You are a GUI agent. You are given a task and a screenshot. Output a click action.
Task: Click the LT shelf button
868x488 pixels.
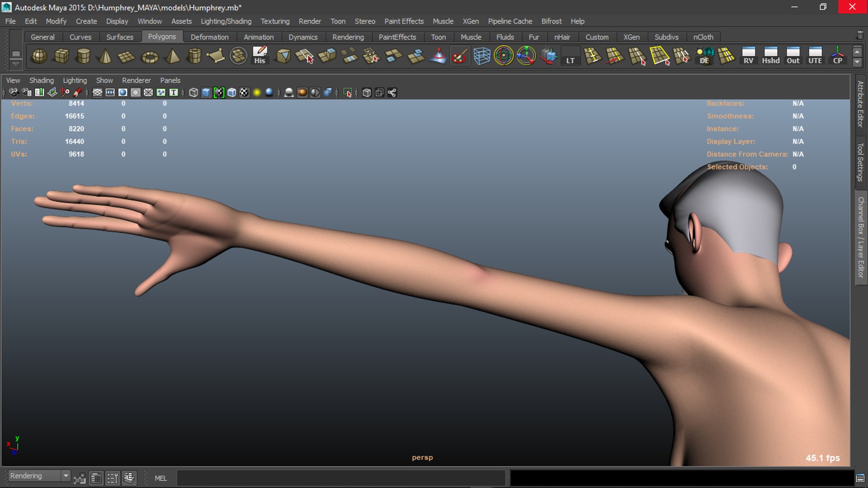(x=571, y=56)
